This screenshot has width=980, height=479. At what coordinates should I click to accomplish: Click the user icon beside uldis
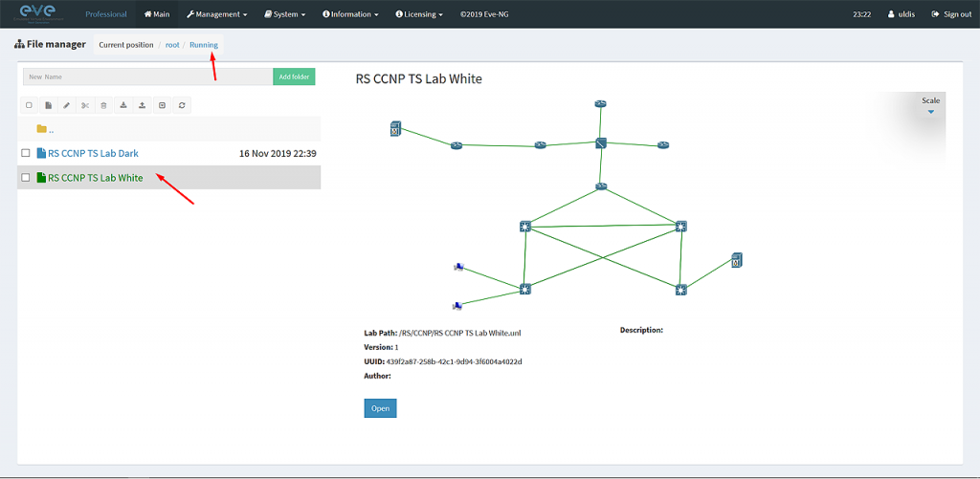coord(891,14)
